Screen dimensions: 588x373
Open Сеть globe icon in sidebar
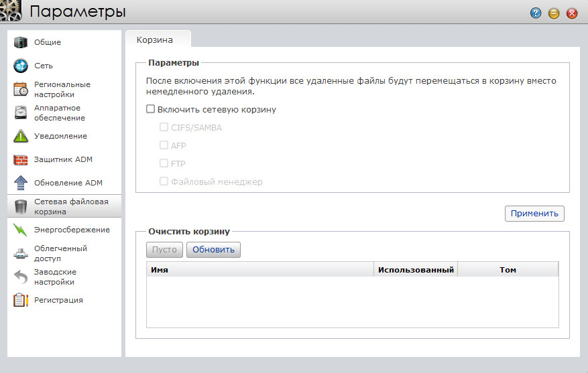pyautogui.click(x=21, y=66)
